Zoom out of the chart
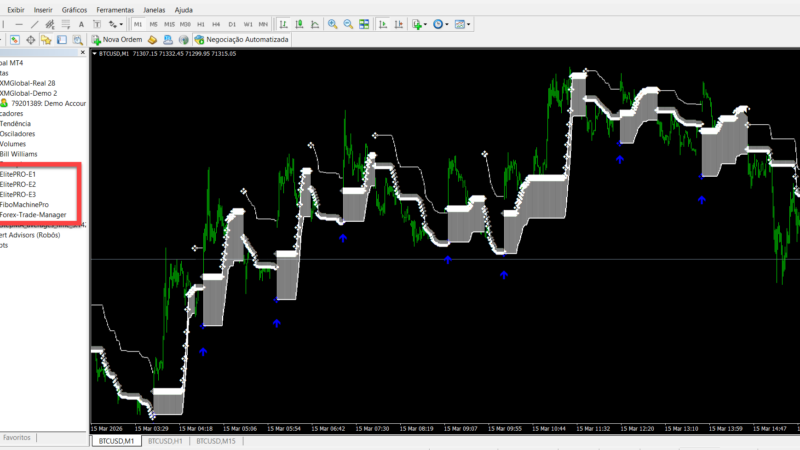The width and height of the screenshot is (800, 450). pos(348,24)
